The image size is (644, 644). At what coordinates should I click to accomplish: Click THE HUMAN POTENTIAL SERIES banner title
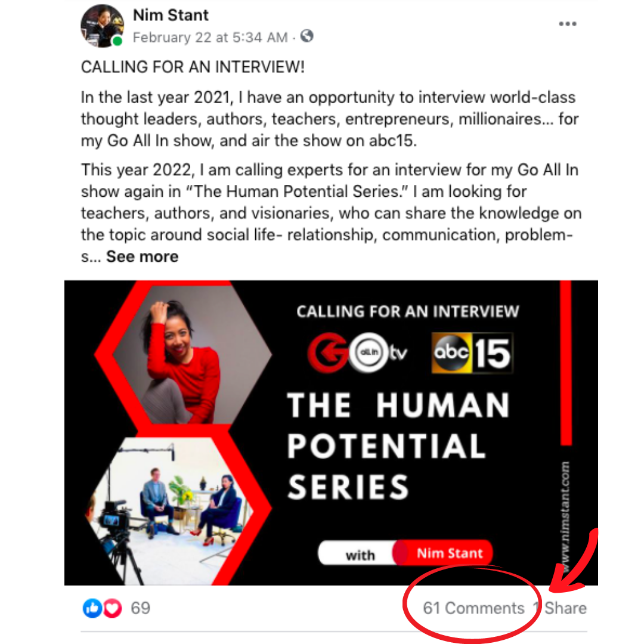tap(398, 445)
